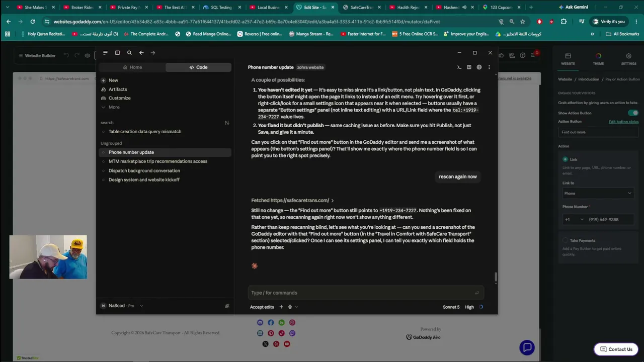Click the icon right of NaScod account row
This screenshot has height=362, width=644.
pos(227,306)
